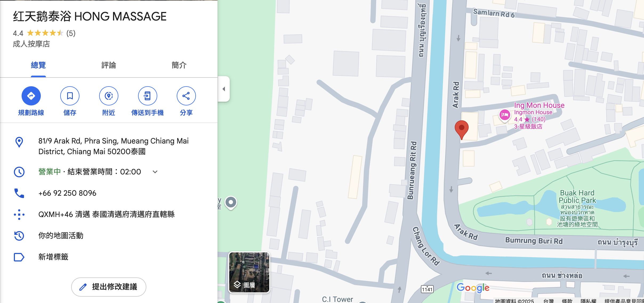Search 附近 nearby places icon

click(x=109, y=96)
